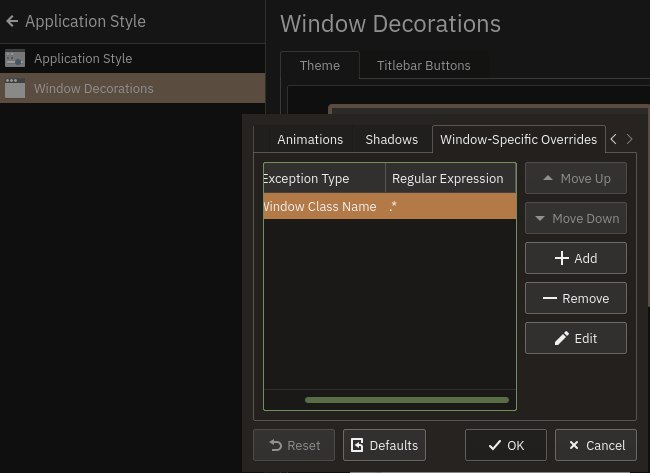Confirm with the OK button
Screen dimensions: 650x473
[506, 445]
